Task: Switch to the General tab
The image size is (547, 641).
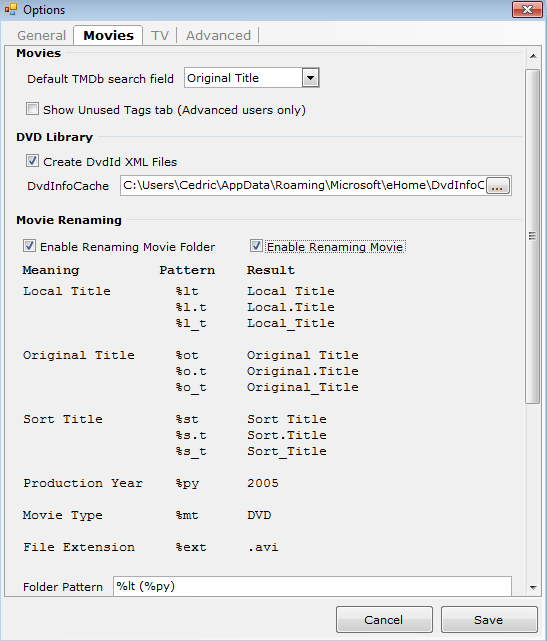Action: click(41, 36)
